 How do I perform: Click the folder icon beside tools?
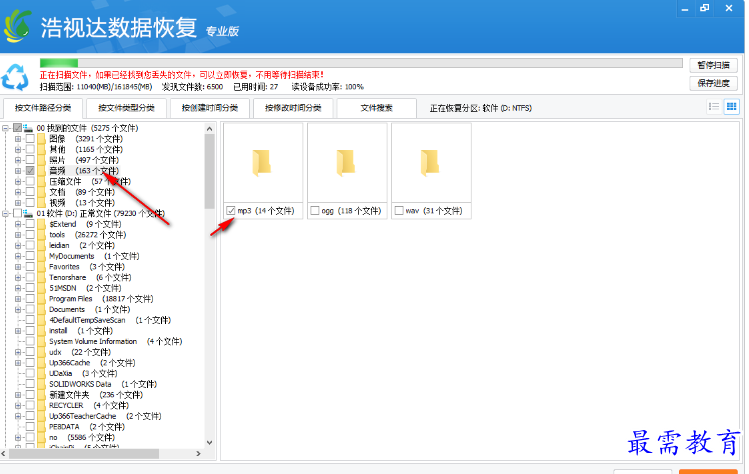coord(42,235)
